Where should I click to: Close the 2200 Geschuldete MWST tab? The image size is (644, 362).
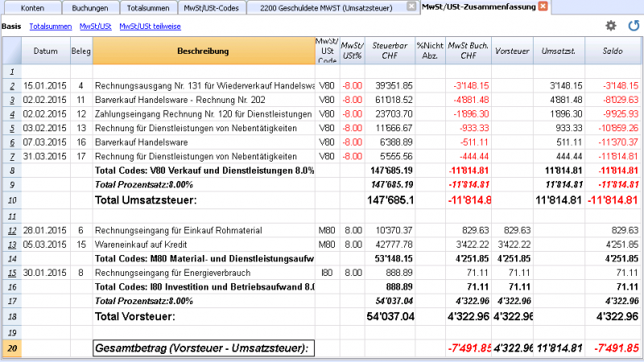click(x=411, y=6)
